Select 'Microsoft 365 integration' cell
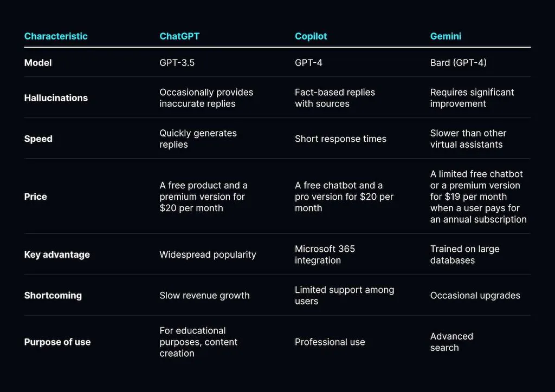 pyautogui.click(x=325, y=254)
